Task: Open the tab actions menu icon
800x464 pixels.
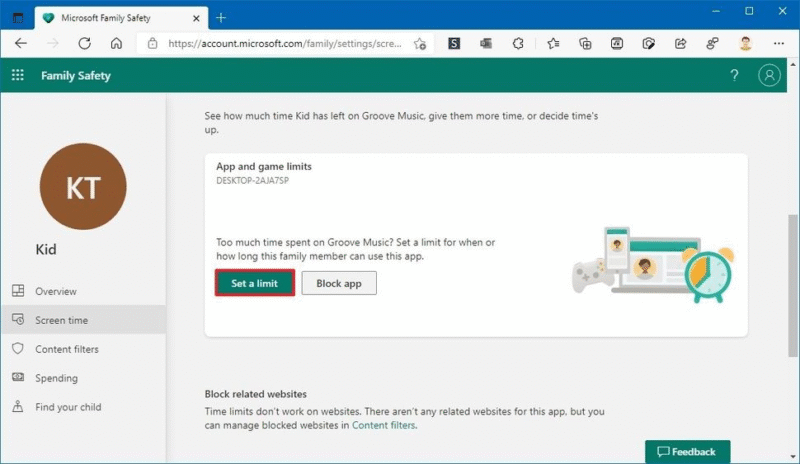Action: click(x=17, y=18)
